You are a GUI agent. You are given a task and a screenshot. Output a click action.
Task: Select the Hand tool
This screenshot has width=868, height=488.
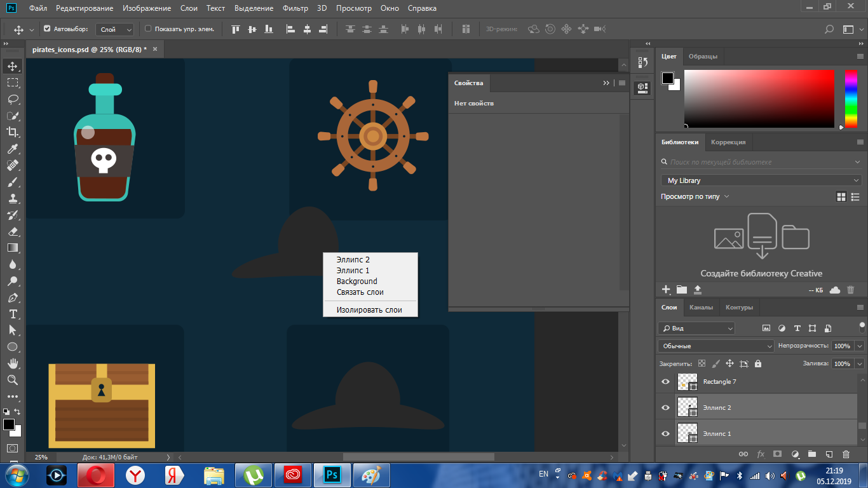point(13,363)
